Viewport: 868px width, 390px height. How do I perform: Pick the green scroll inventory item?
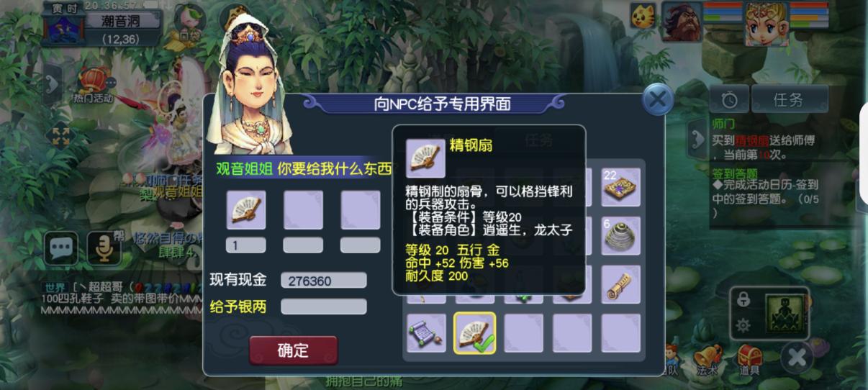pyautogui.click(x=426, y=333)
